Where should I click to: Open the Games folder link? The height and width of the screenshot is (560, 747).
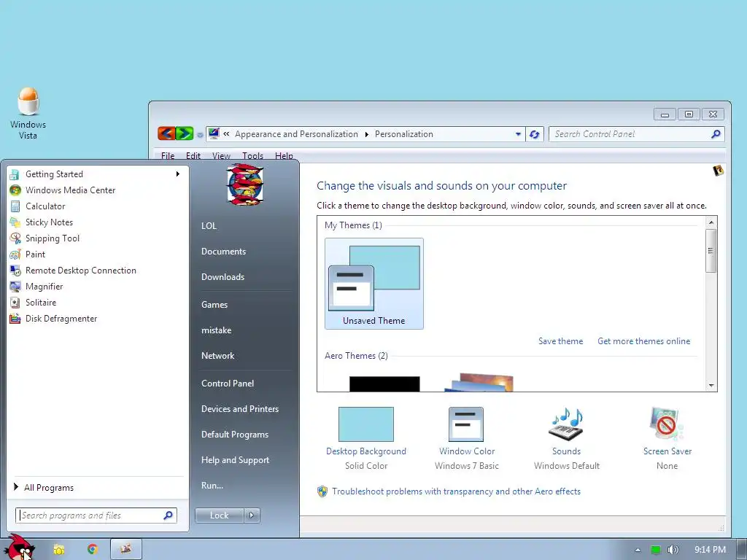pos(214,305)
